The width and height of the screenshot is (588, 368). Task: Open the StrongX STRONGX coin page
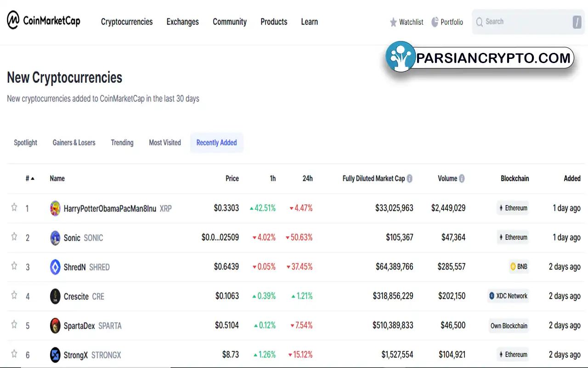tap(92, 355)
